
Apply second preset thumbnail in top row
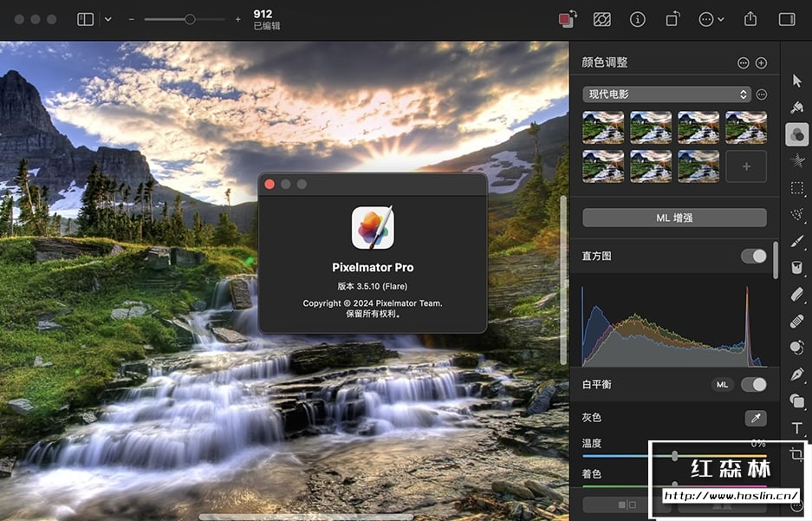click(x=651, y=127)
